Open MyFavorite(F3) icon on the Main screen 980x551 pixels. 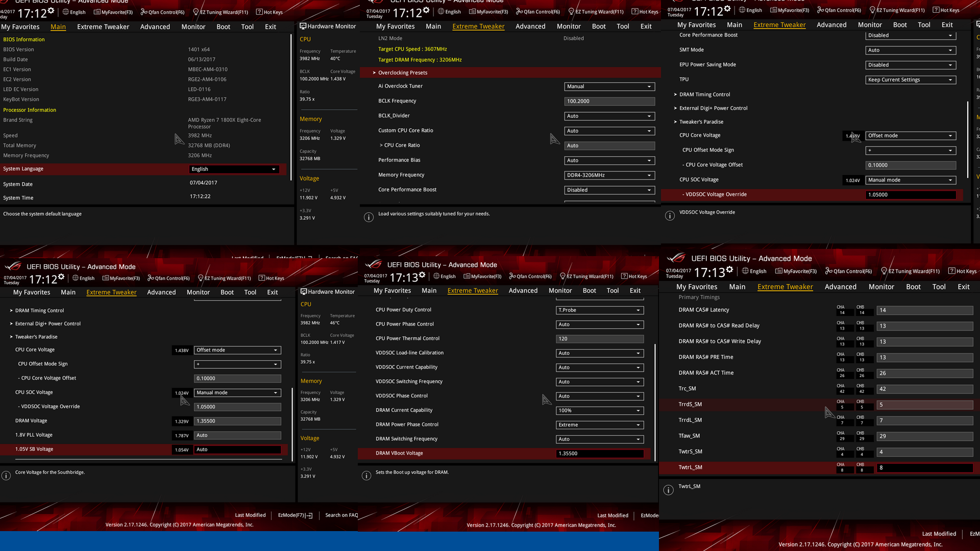coord(97,12)
